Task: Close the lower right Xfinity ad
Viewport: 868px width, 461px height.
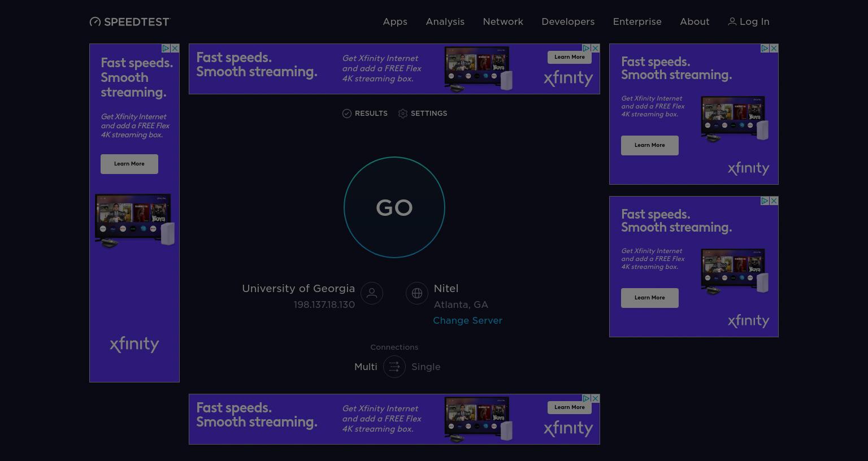Action: [x=774, y=201]
